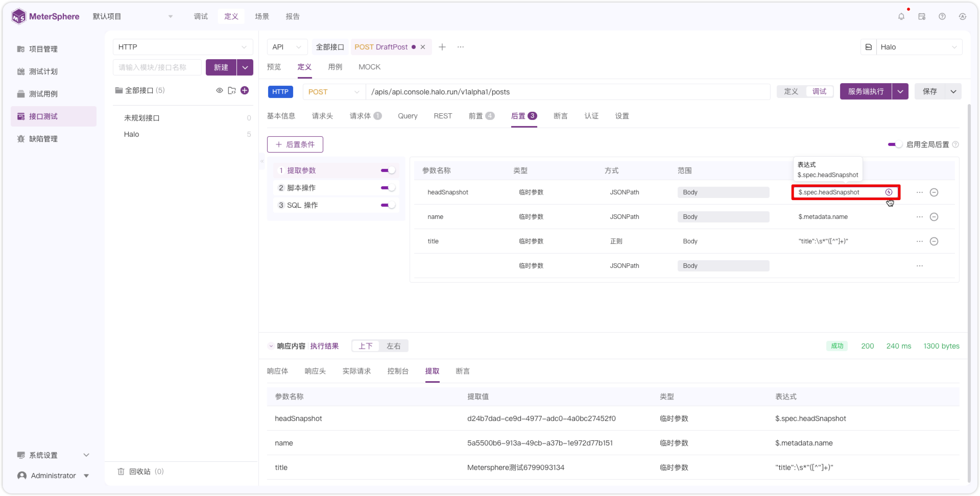Open the 默认项目 project selector

133,16
